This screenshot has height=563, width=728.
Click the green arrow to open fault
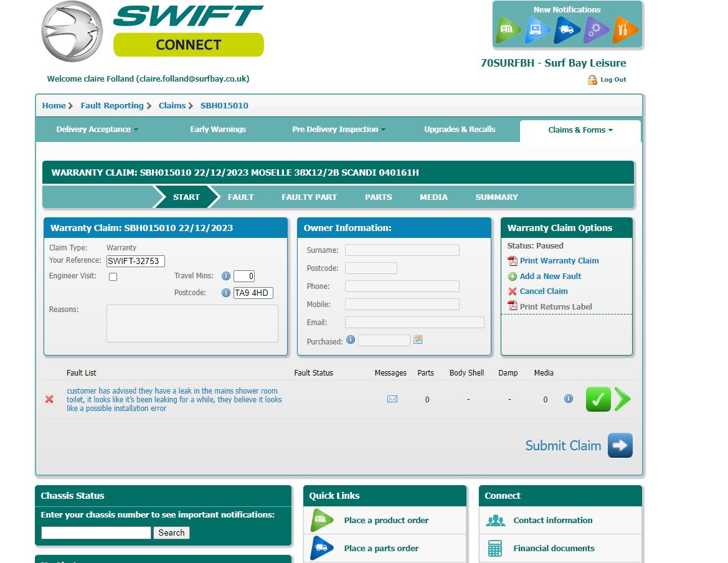tap(623, 399)
